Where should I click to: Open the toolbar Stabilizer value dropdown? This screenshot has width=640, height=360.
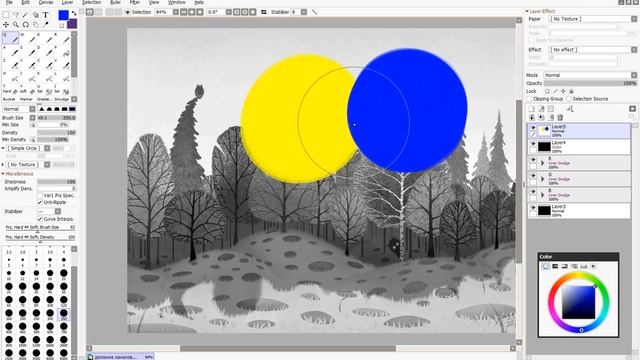[x=304, y=12]
